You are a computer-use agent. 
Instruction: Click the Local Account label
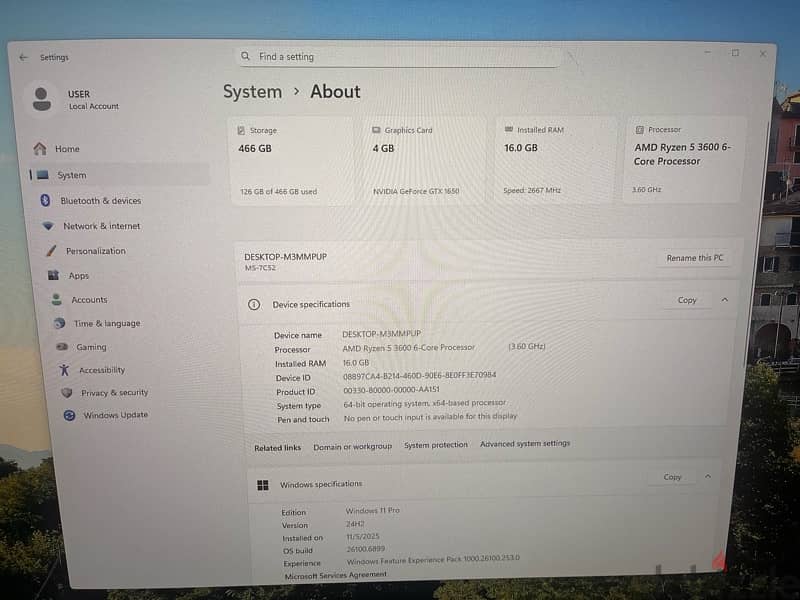coord(94,106)
